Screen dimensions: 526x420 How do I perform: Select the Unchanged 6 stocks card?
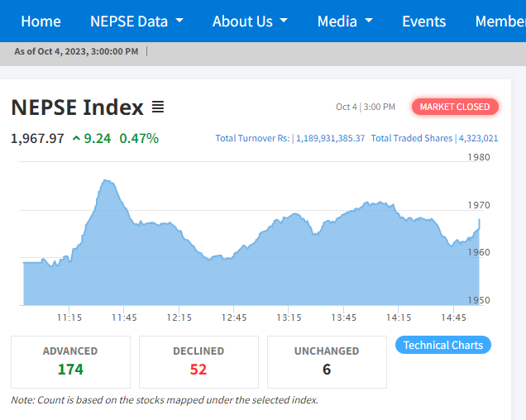click(327, 361)
